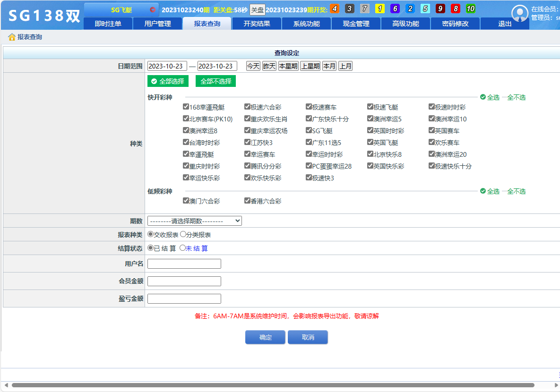The image size is (560, 392).
Task: Click the 关盘 button
Action: click(257, 10)
